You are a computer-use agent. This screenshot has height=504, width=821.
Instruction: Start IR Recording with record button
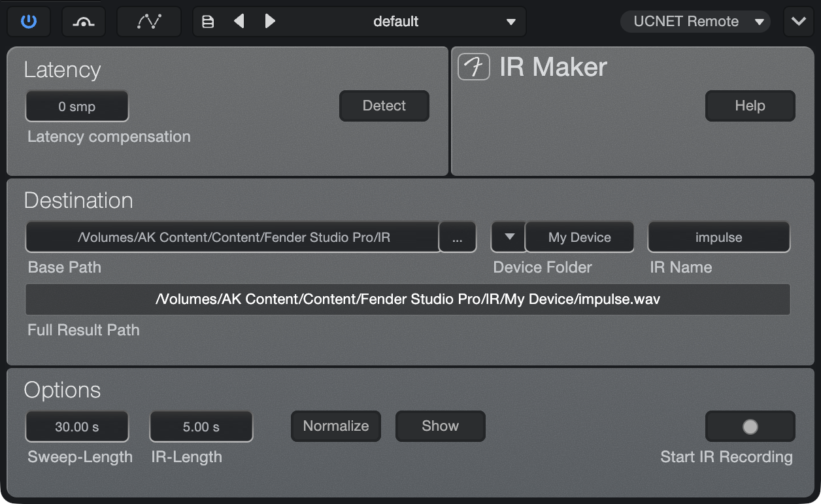click(750, 427)
